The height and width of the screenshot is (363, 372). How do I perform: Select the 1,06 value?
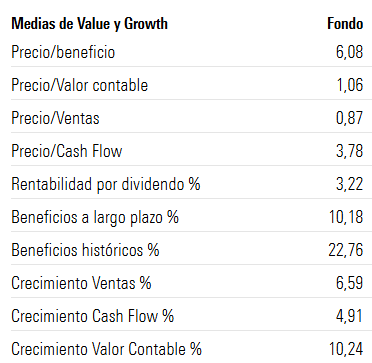350,85
